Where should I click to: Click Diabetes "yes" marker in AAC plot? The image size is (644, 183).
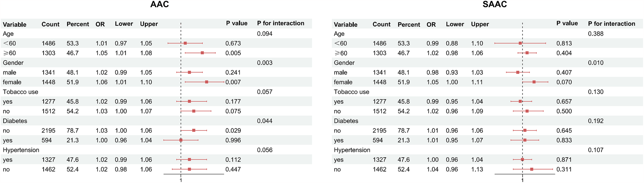(181, 140)
